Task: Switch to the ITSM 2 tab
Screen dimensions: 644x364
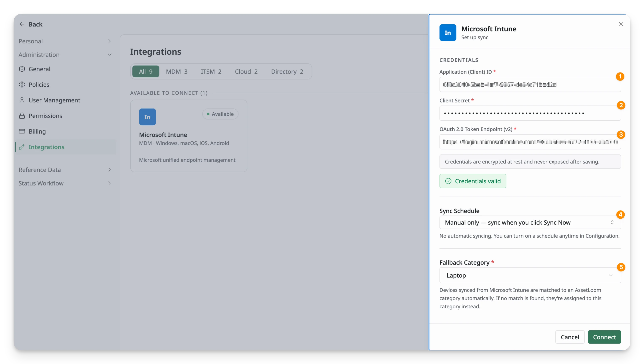Action: 211,71
